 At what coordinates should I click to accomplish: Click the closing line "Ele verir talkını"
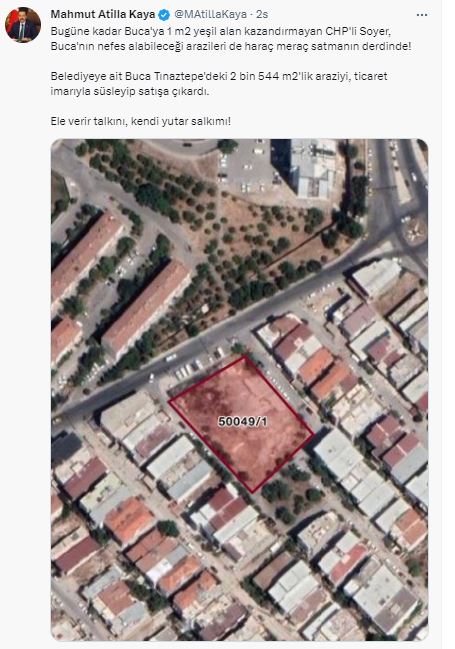click(x=141, y=121)
